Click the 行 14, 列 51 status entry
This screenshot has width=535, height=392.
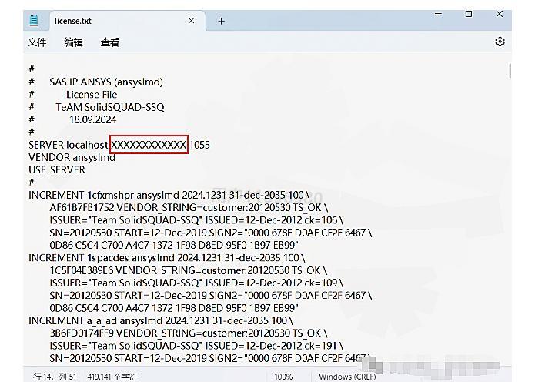[x=55, y=377]
